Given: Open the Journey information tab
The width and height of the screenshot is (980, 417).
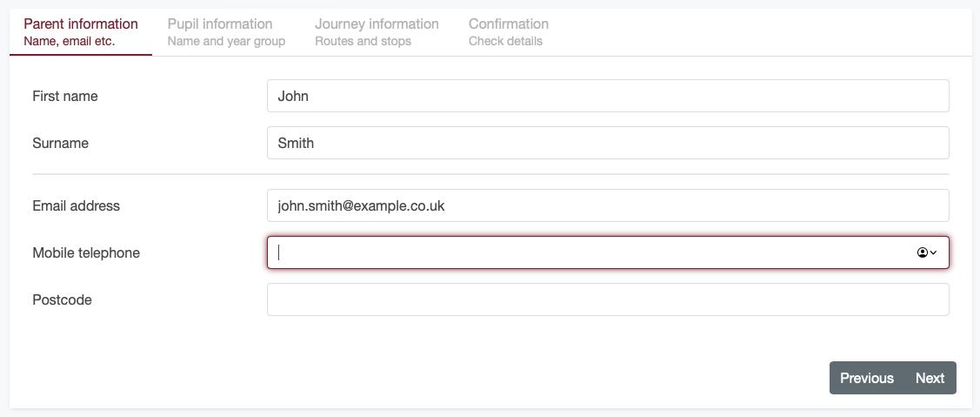Looking at the screenshot, I should 377,31.
